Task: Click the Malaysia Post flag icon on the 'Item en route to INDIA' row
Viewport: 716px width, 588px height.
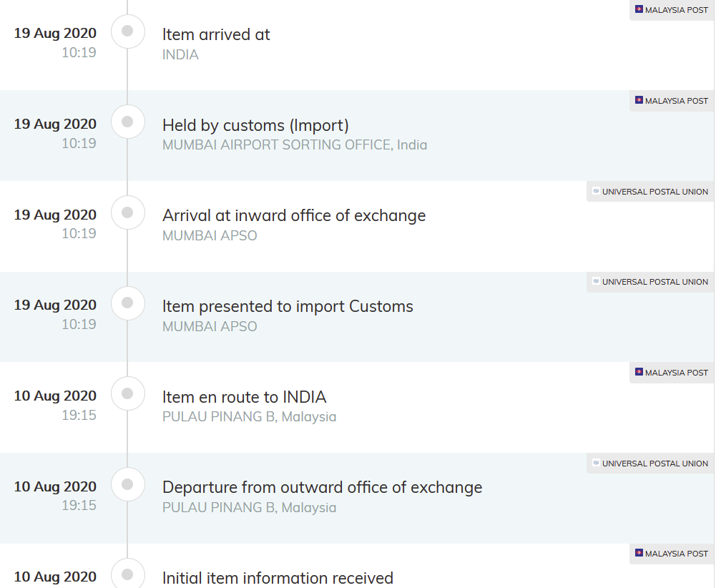Action: [x=639, y=372]
